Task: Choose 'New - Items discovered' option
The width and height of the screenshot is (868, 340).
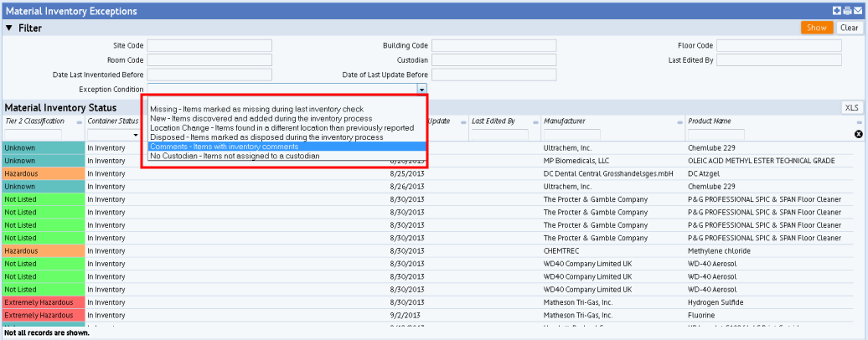Action: click(261, 118)
